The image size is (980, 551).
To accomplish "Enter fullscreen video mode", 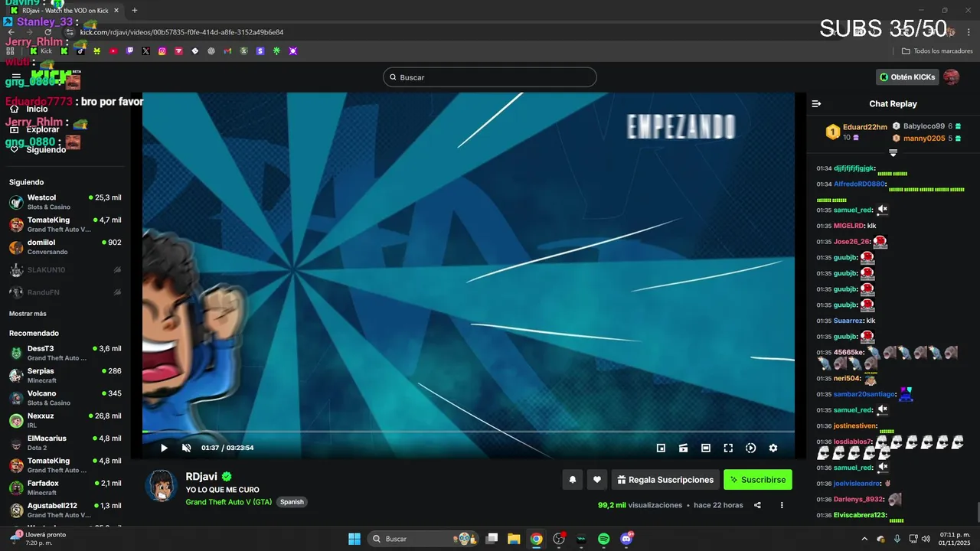I will [x=728, y=448].
